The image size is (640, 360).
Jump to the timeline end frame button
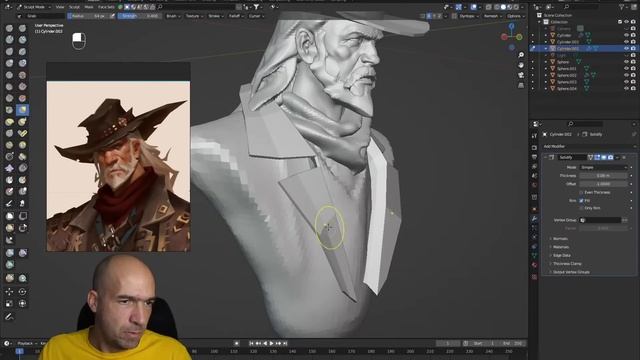[285, 343]
